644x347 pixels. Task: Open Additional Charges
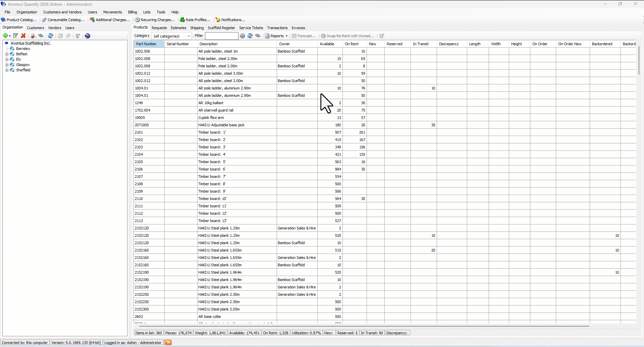(x=110, y=20)
